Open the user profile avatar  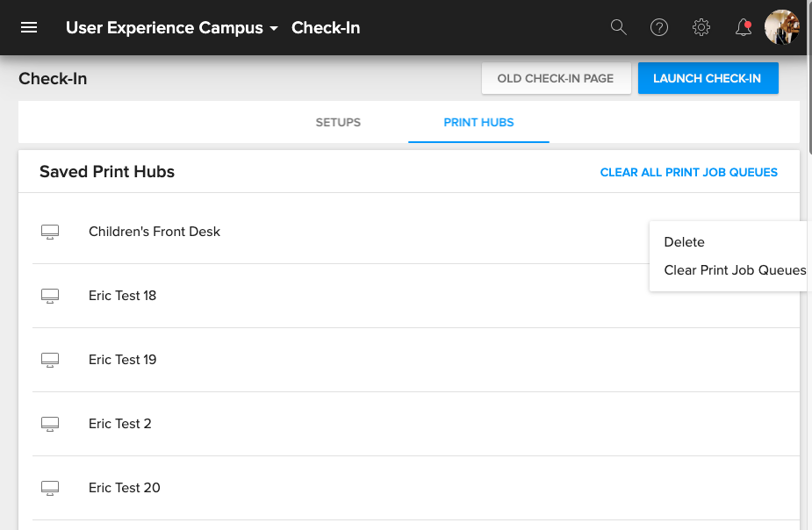point(782,27)
